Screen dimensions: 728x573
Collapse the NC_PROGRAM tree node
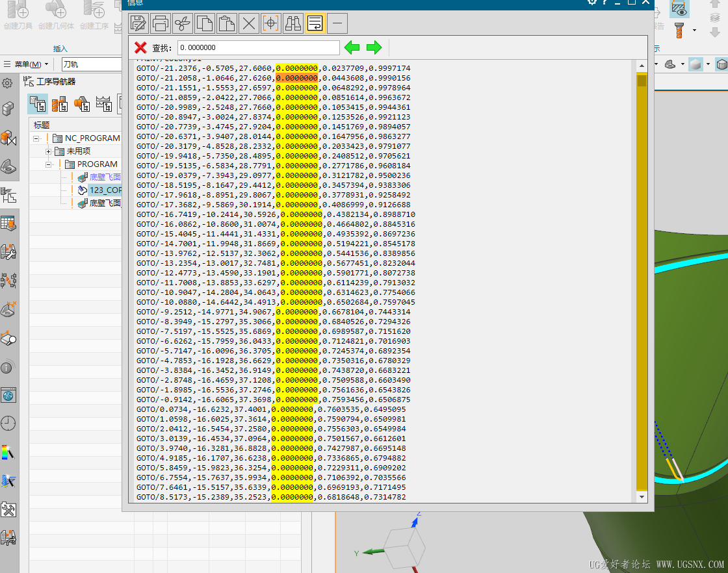pos(37,138)
